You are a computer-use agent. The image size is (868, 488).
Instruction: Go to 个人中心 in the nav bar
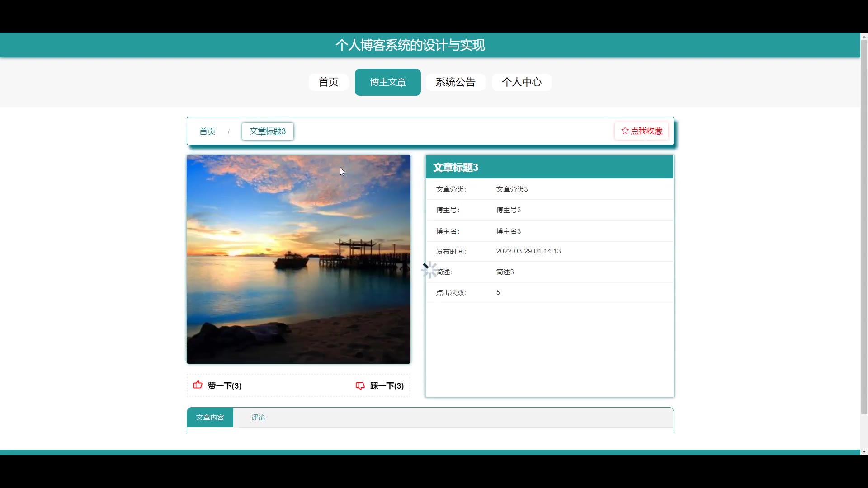click(x=521, y=82)
